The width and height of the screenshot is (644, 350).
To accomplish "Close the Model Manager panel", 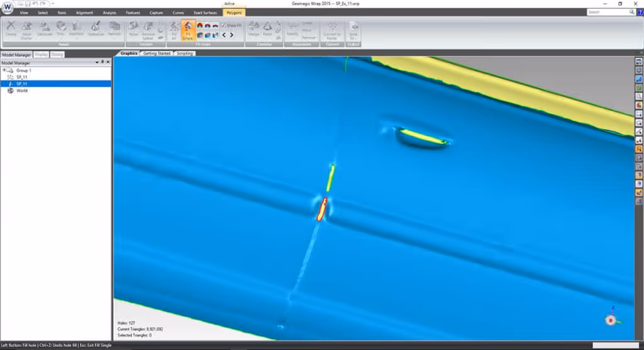I will coord(108,62).
